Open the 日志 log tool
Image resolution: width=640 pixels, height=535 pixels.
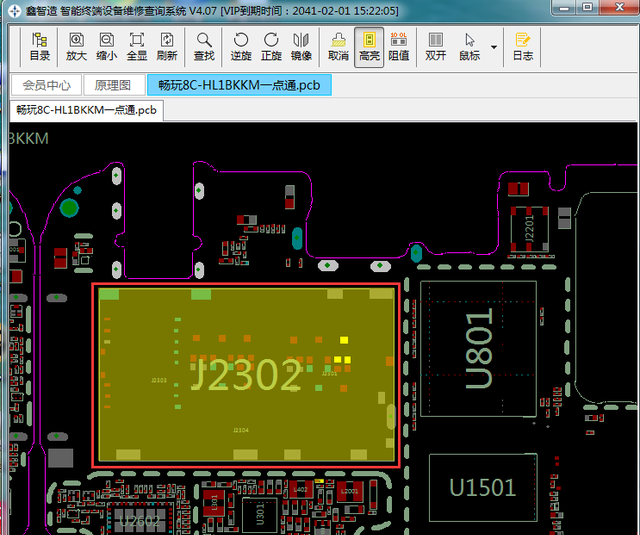523,47
